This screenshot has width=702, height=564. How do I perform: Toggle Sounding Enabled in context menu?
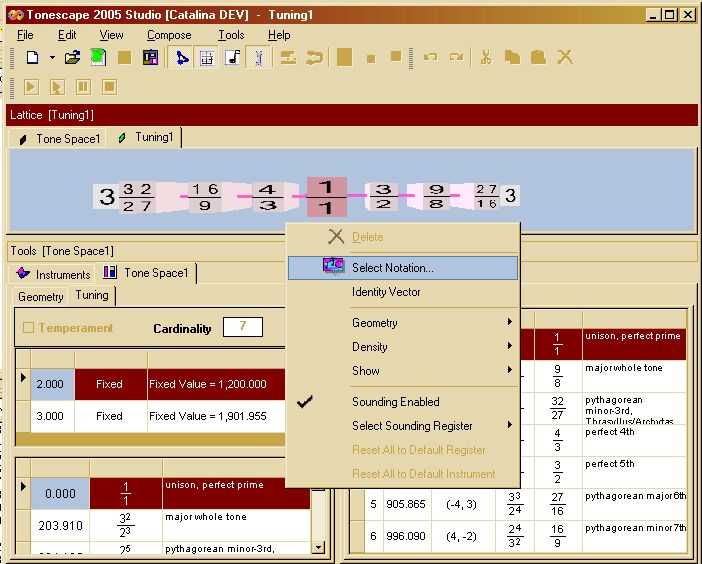[395, 402]
